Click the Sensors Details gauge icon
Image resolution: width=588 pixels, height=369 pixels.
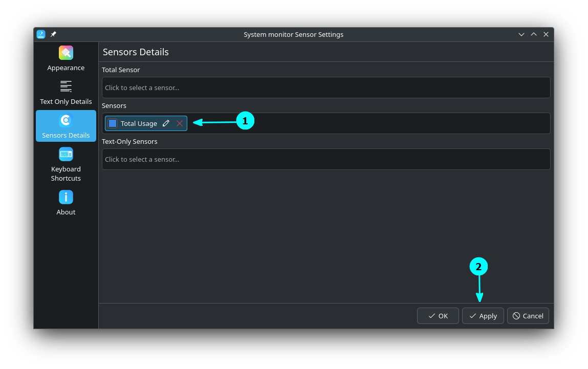[x=66, y=120]
